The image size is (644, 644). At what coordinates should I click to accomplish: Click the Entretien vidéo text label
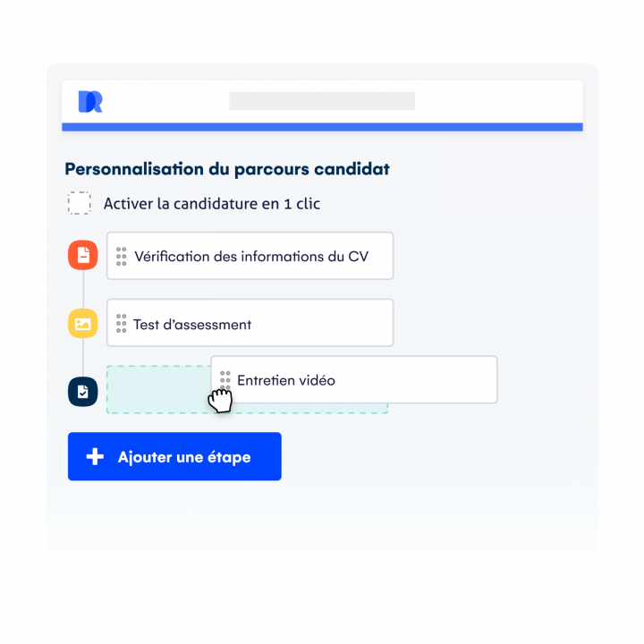[286, 380]
